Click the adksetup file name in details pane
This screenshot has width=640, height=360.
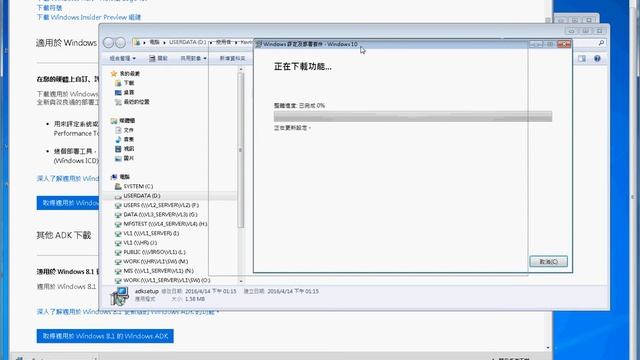[147, 291]
